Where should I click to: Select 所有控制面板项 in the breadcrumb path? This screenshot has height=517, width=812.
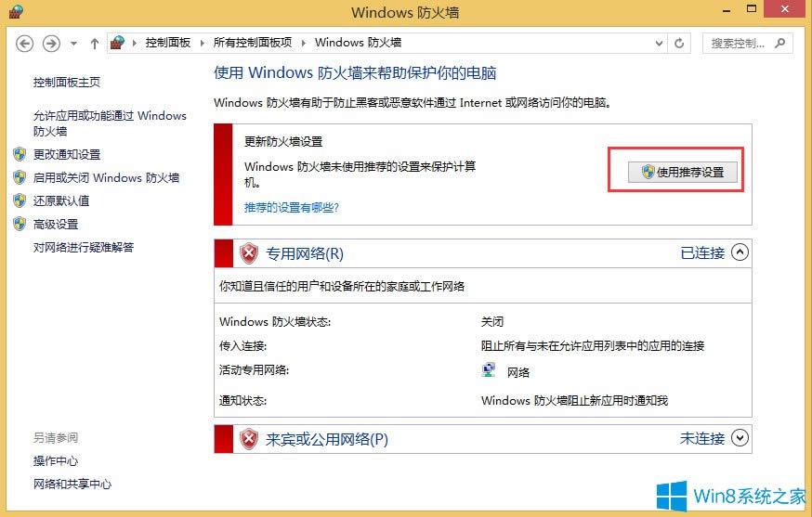coord(252,43)
